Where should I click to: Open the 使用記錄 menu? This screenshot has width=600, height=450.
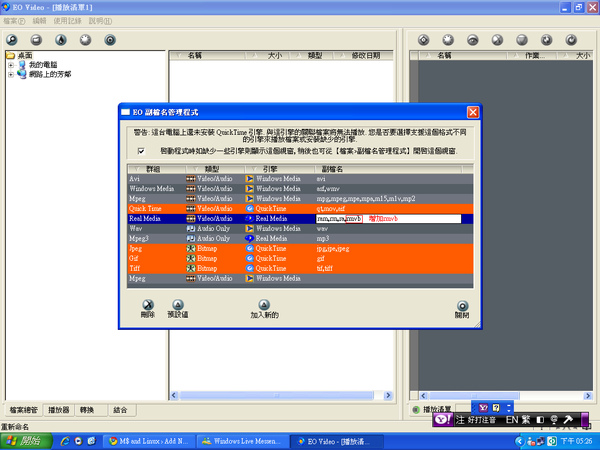[x=67, y=21]
